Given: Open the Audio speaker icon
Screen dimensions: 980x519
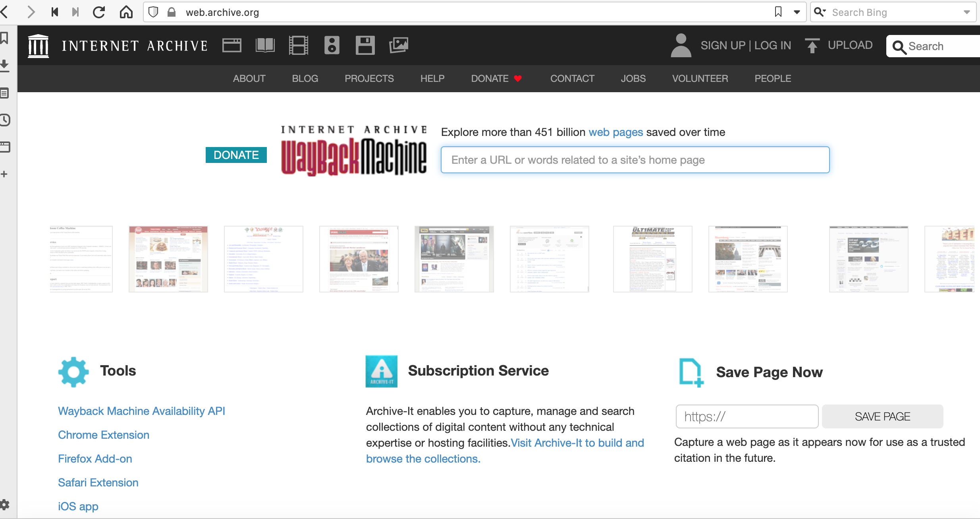Looking at the screenshot, I should point(332,45).
